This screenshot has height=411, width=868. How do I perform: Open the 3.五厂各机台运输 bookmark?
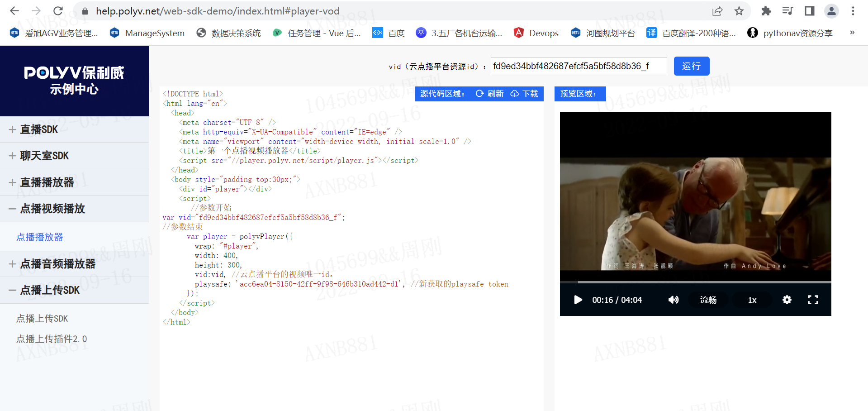click(459, 33)
